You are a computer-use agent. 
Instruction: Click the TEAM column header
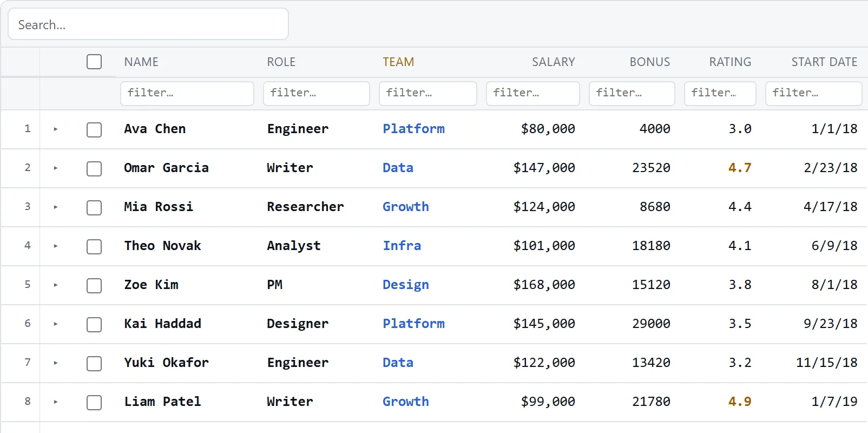398,62
